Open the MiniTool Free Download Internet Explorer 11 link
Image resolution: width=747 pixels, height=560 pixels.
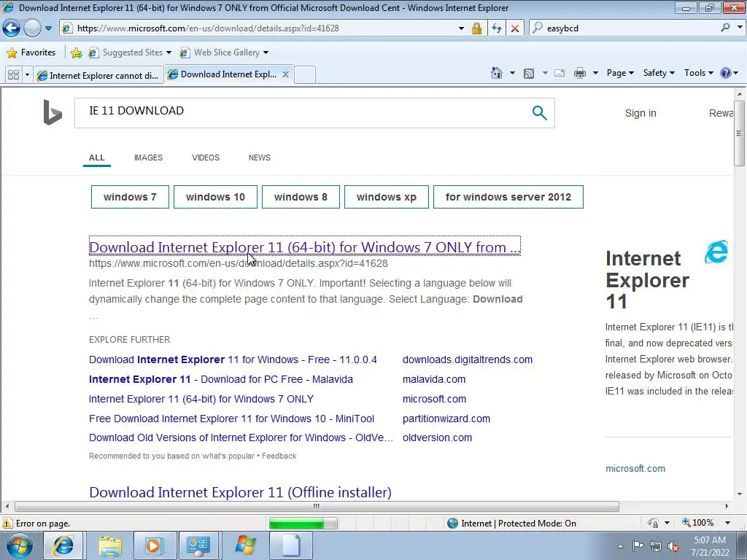point(231,419)
